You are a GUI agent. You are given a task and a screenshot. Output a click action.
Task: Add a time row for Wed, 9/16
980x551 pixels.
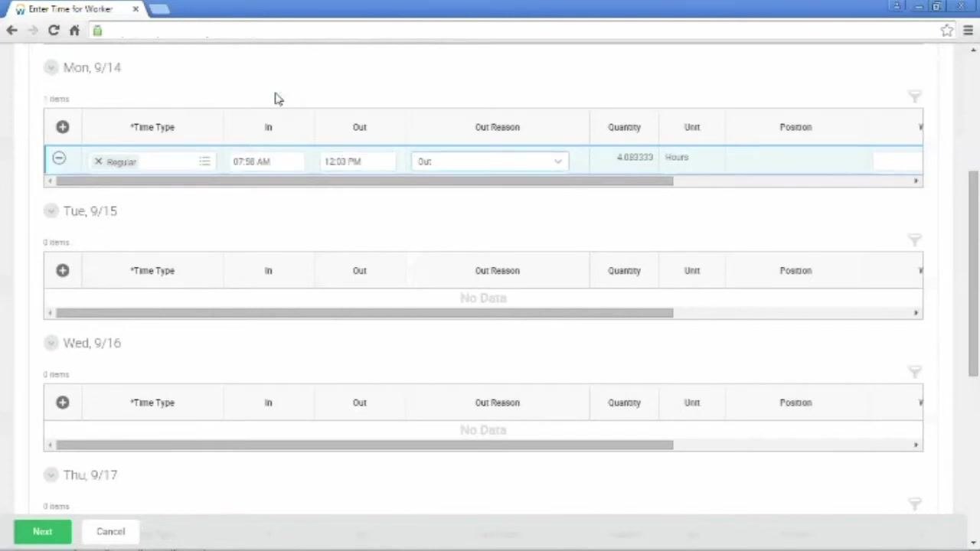tap(63, 403)
